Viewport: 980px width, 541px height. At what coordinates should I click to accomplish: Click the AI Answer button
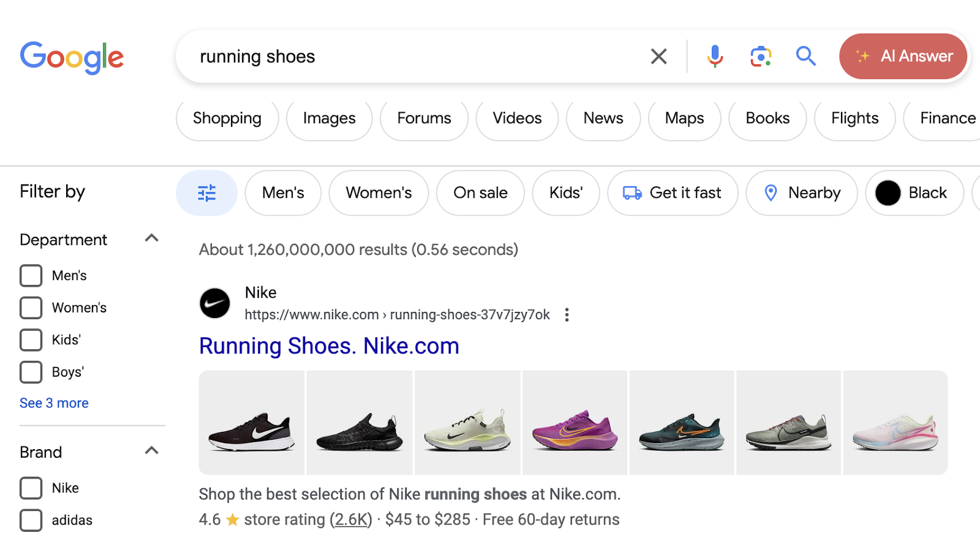coord(903,56)
